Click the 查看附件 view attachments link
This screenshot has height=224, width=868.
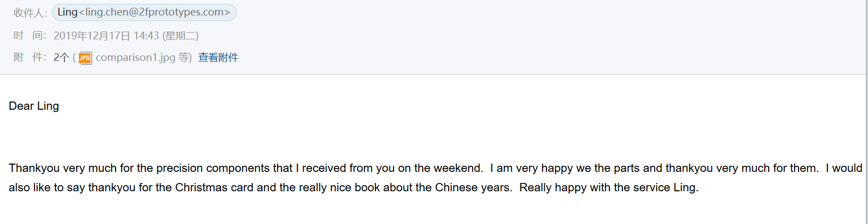[x=218, y=58]
